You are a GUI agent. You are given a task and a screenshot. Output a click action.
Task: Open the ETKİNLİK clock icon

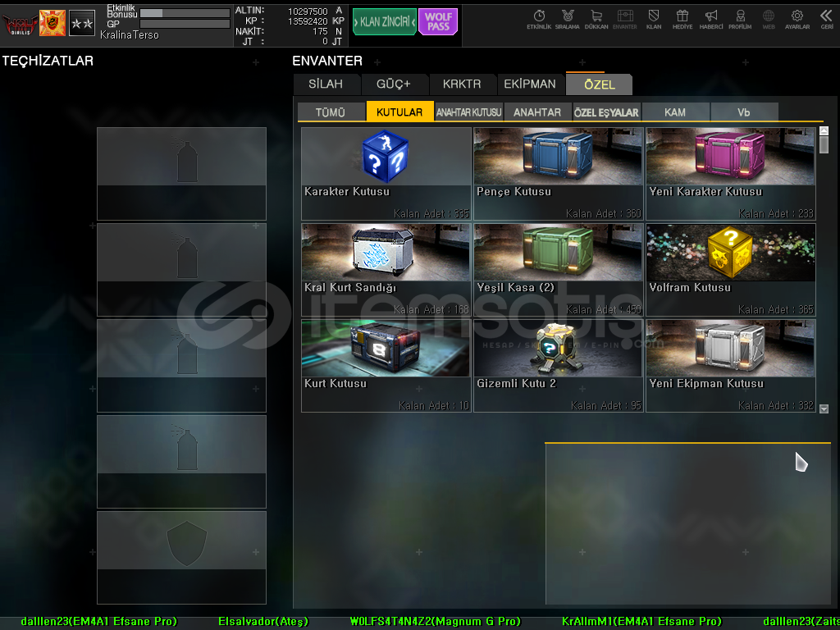pyautogui.click(x=538, y=20)
